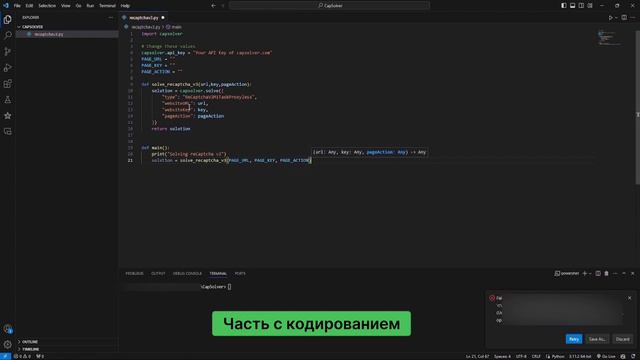Kill the terminal with trash icon
This screenshot has height=360, width=640.
tap(607, 273)
